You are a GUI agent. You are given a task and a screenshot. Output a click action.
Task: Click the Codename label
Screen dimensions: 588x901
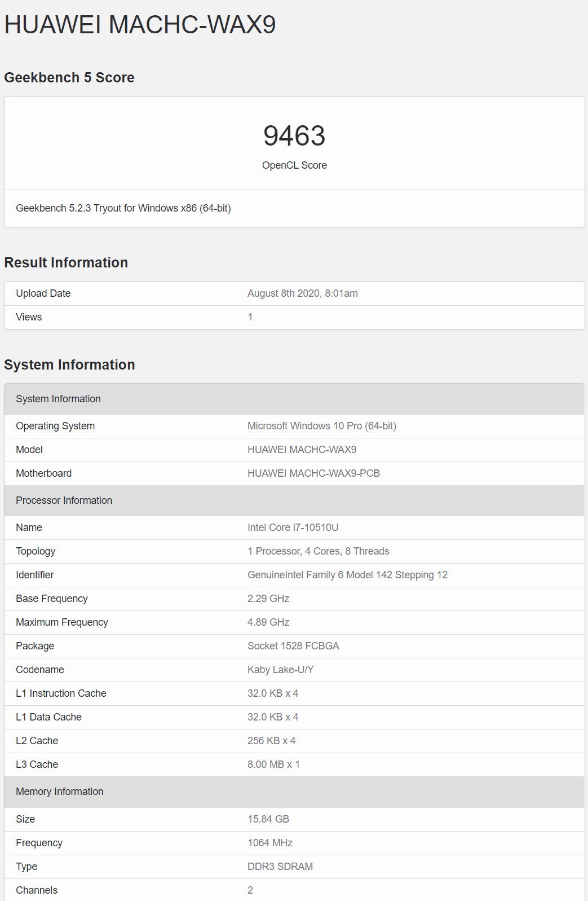40,670
